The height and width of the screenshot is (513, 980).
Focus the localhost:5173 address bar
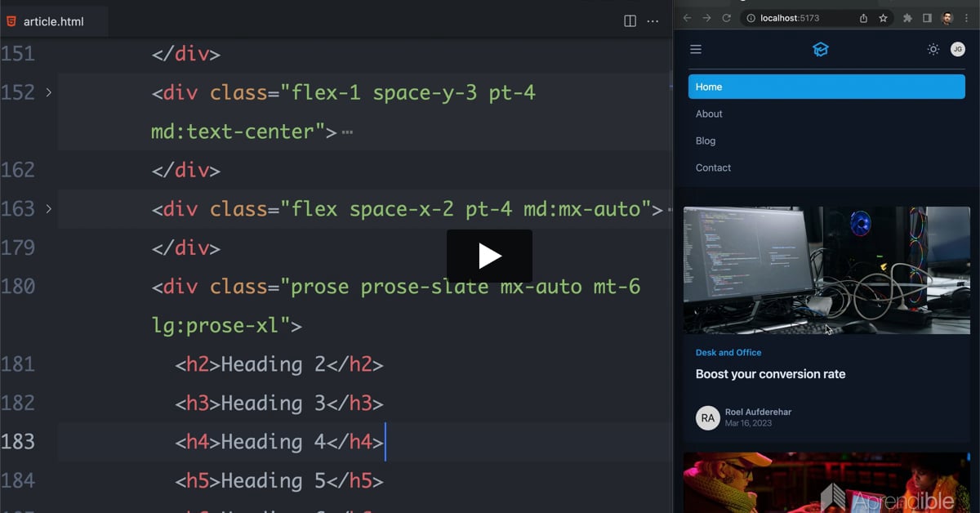pos(817,18)
